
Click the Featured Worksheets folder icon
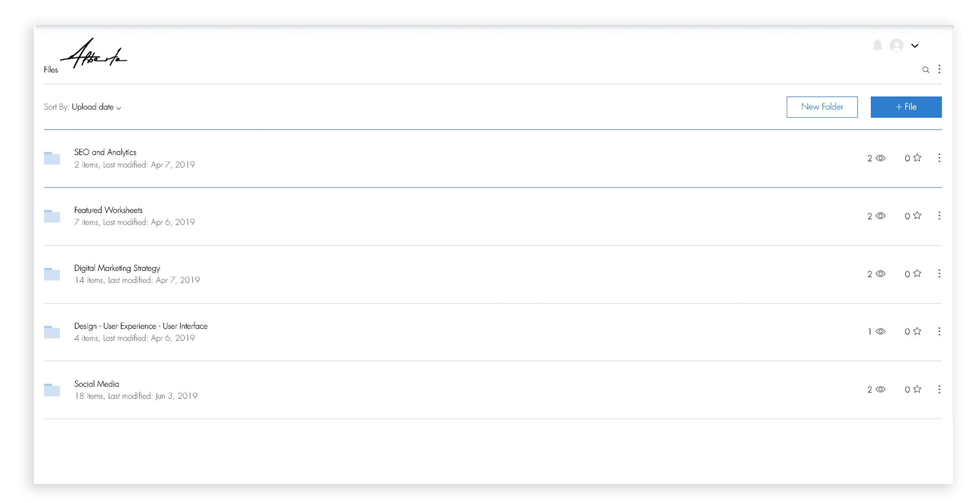[x=52, y=216]
